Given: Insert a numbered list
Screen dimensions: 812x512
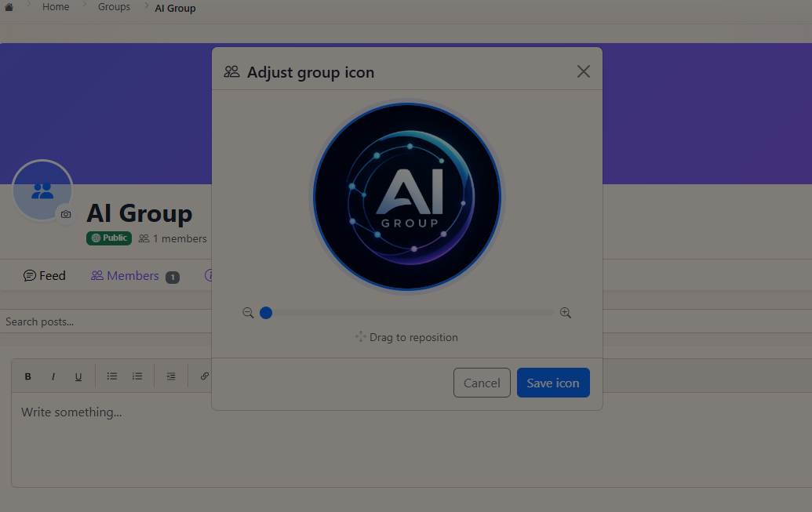Looking at the screenshot, I should (137, 376).
